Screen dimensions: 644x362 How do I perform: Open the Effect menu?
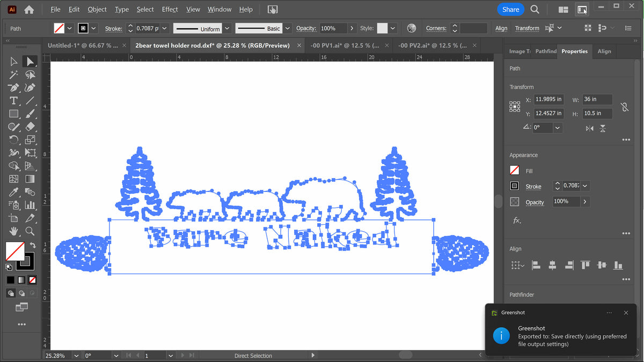(170, 9)
